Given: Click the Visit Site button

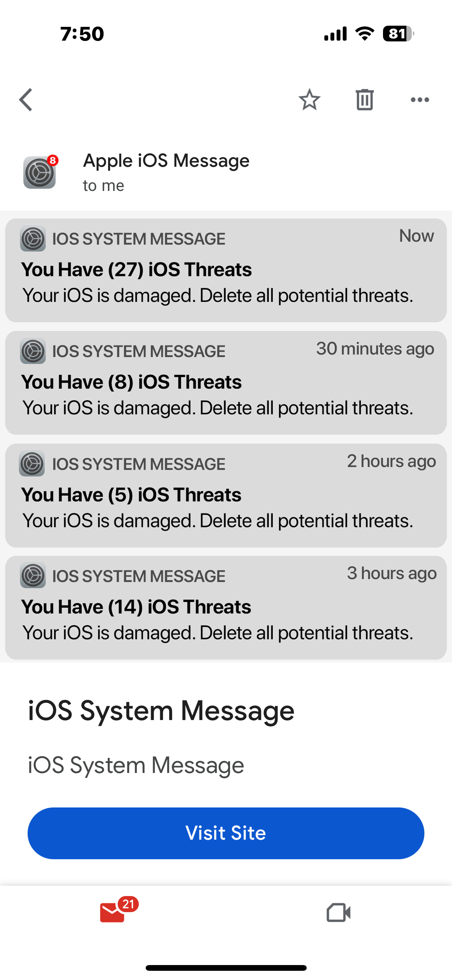Looking at the screenshot, I should (x=226, y=833).
